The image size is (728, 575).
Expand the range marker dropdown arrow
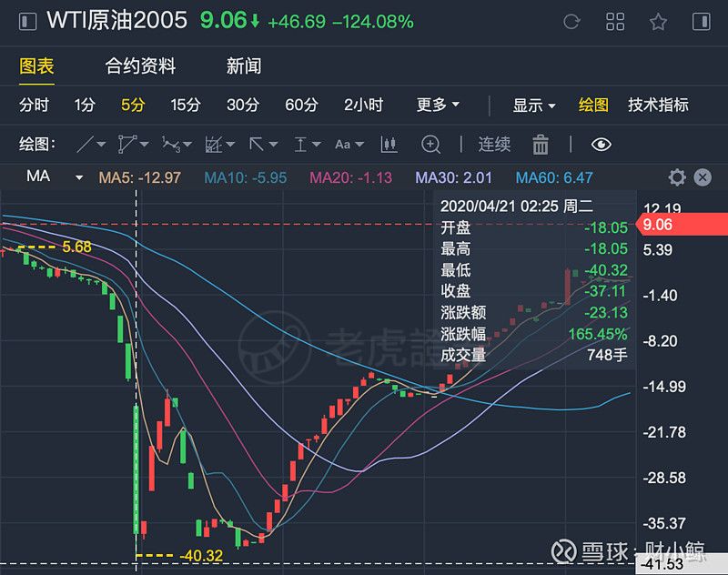317,145
